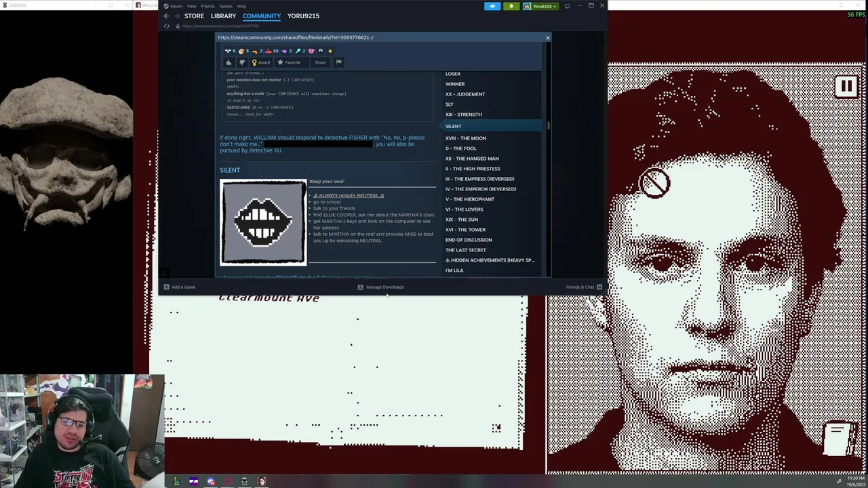This screenshot has height=488, width=868.
Task: Click the Steam forward navigation arrow
Action: (177, 16)
